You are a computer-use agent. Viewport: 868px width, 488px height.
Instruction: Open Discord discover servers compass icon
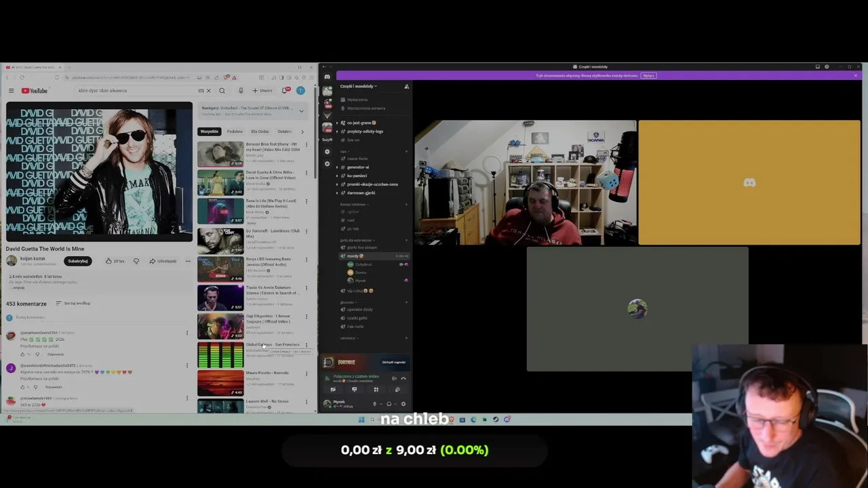coord(327,163)
